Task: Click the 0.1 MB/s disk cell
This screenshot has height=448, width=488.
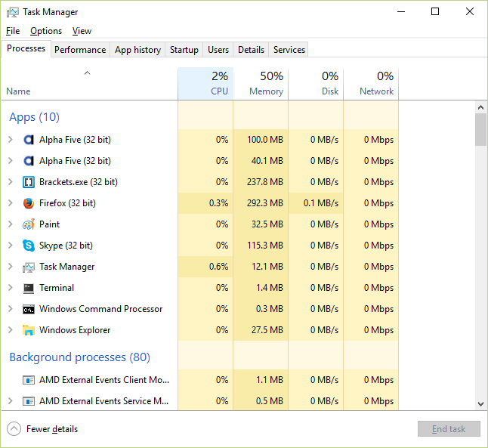Action: coord(316,203)
